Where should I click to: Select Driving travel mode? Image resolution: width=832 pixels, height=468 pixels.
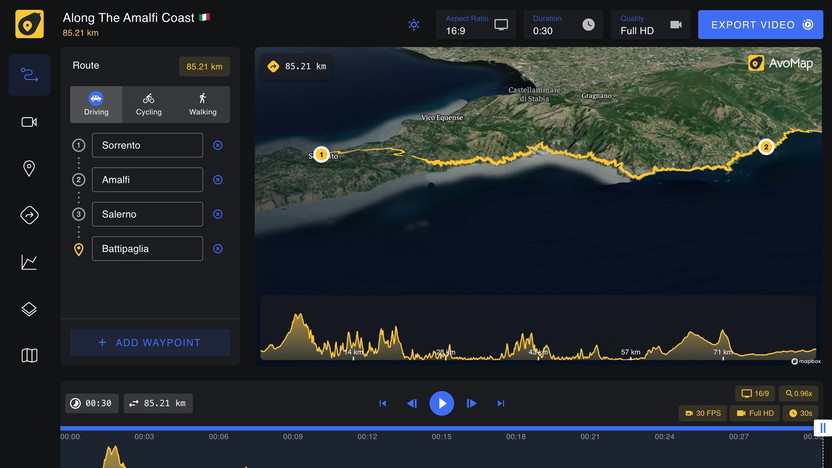pyautogui.click(x=97, y=104)
